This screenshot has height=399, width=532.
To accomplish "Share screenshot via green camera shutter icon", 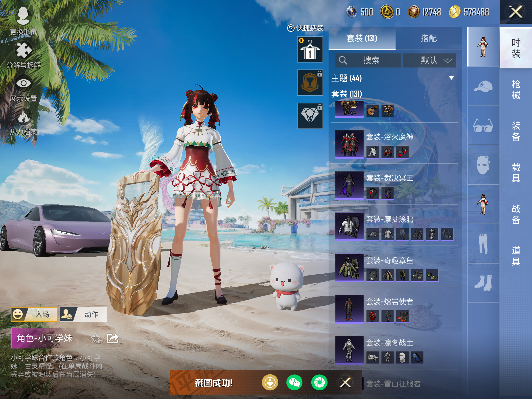I will point(319,382).
